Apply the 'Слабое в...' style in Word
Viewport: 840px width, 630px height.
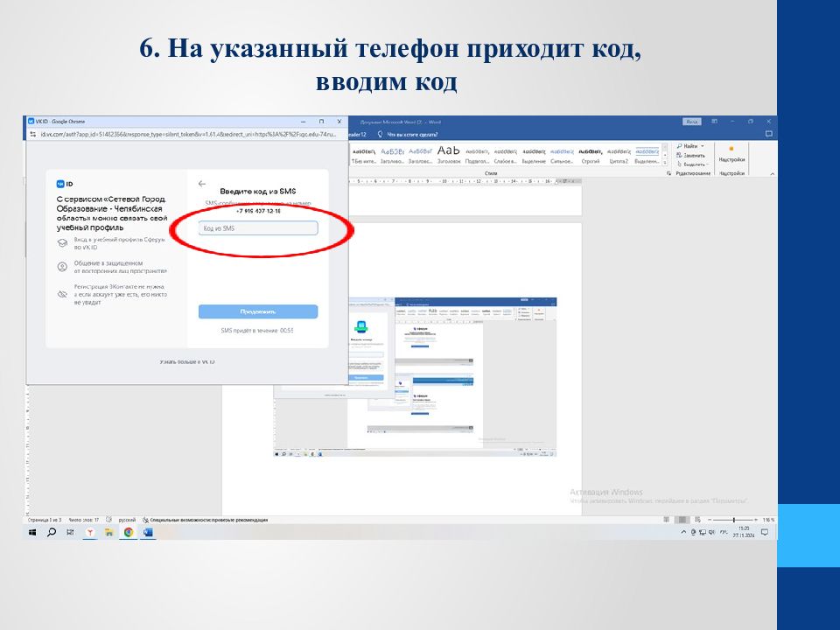pos(505,156)
